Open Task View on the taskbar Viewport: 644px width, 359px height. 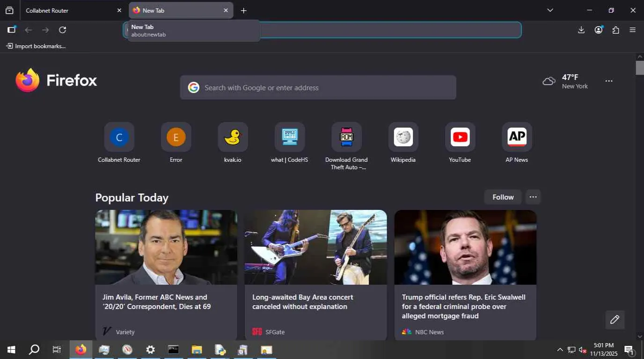(x=57, y=350)
